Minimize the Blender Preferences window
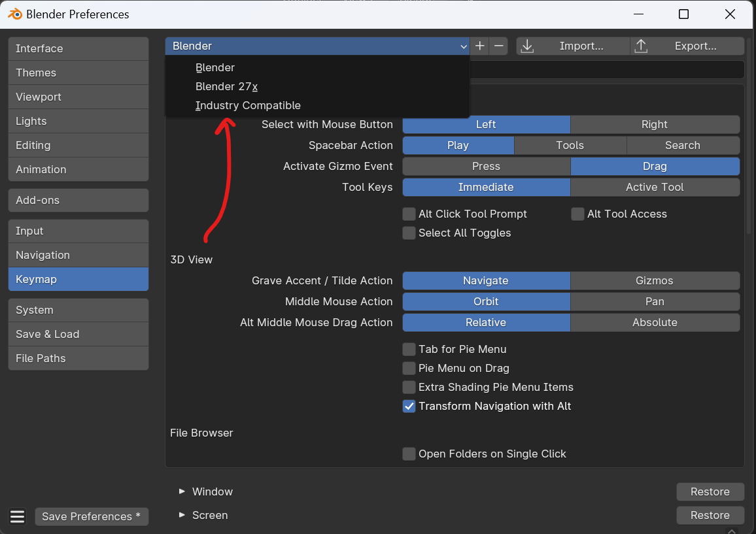Screen dimensions: 756x534 click(x=638, y=14)
